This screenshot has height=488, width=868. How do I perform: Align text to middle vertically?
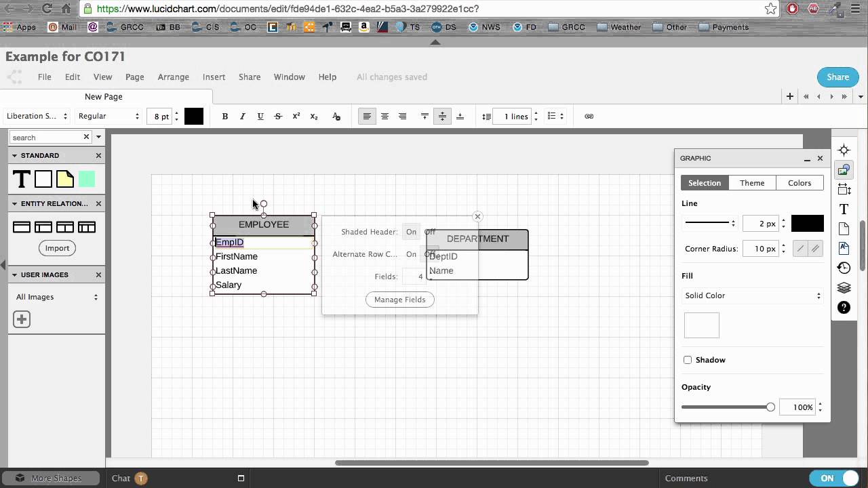point(442,117)
